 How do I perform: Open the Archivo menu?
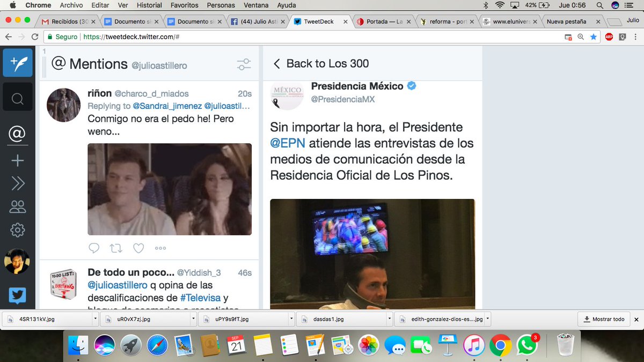pyautogui.click(x=71, y=5)
